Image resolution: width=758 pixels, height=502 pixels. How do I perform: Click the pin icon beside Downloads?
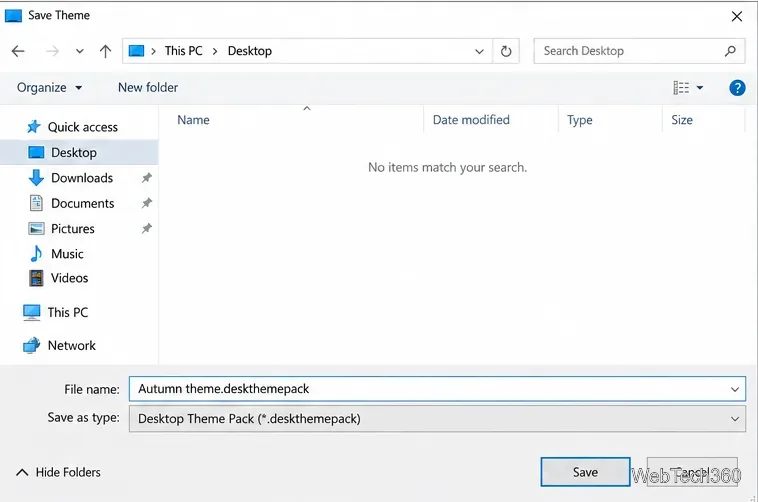coord(146,178)
